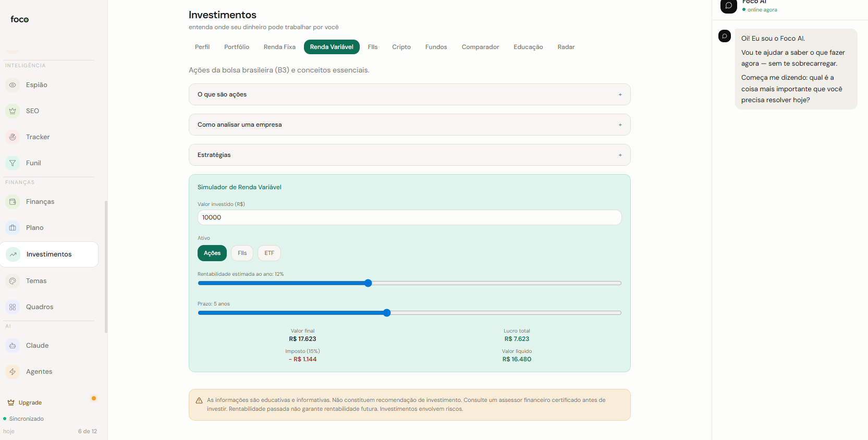Open the Espião eye icon
The image size is (868, 440).
(13, 85)
